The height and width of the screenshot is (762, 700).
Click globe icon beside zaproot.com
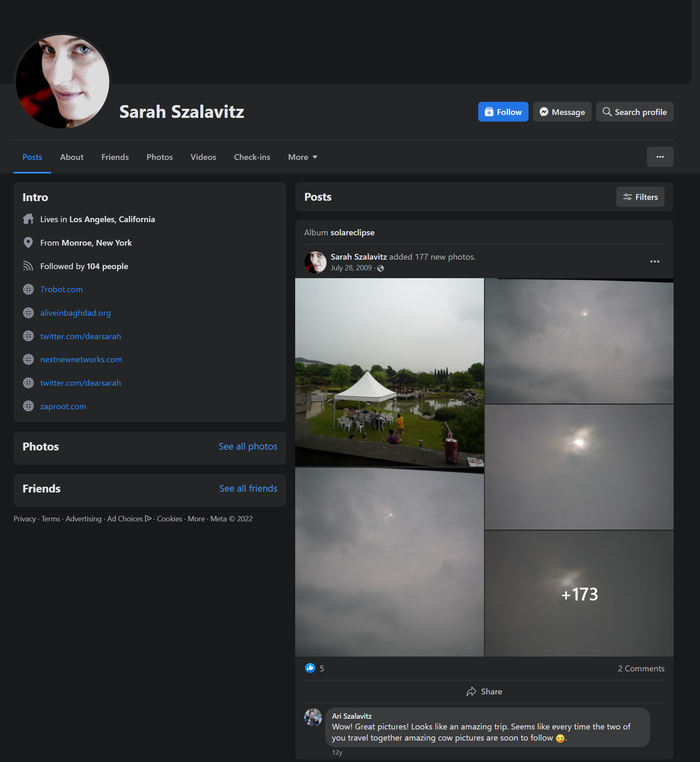pyautogui.click(x=28, y=406)
